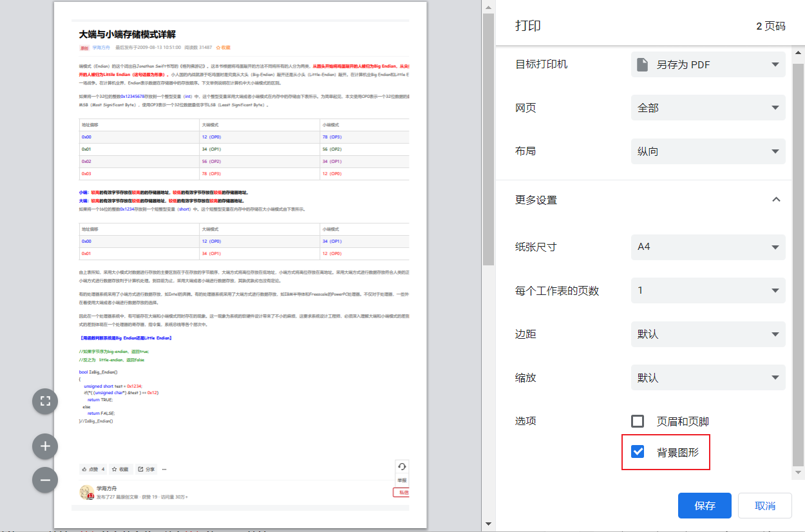805x532 pixels.
Task: Open the 纸张尺寸 dropdown showing A4
Action: (x=708, y=247)
